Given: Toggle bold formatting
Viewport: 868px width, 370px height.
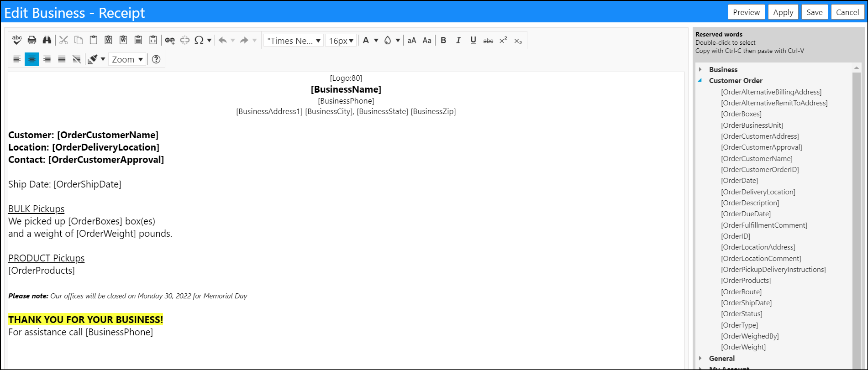Looking at the screenshot, I should [443, 40].
